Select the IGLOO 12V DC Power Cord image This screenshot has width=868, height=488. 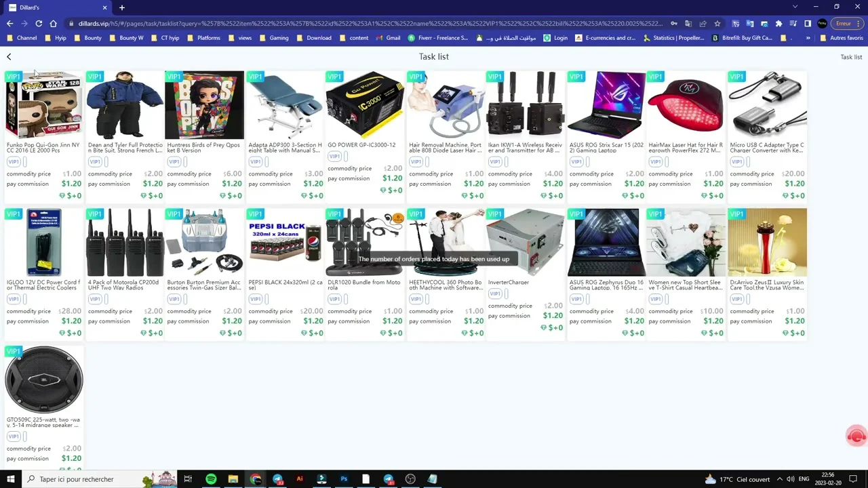pyautogui.click(x=44, y=243)
